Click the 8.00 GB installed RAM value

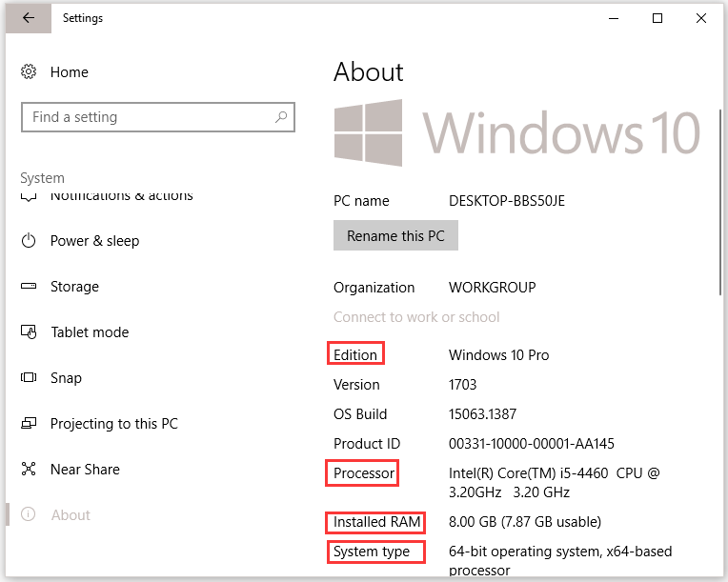click(525, 522)
